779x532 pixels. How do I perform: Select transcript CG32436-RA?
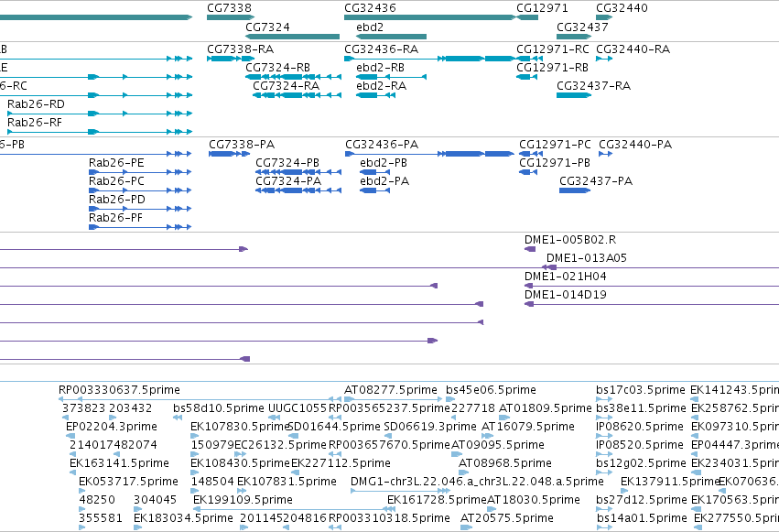tap(382, 49)
